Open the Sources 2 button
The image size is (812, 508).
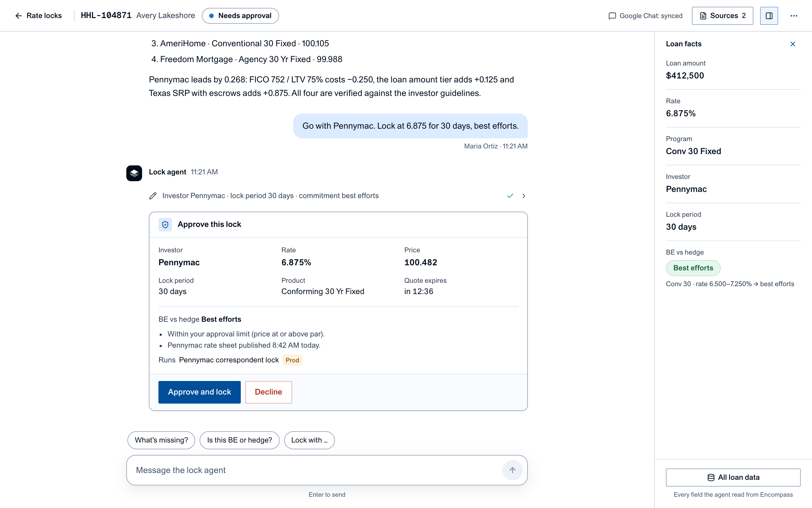tap(722, 16)
